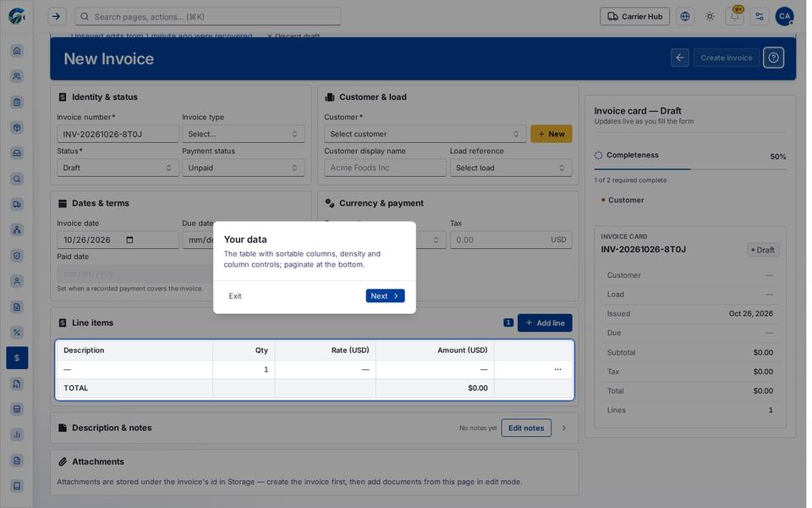
Task: Select the dollar sign invoices icon
Action: [17, 357]
